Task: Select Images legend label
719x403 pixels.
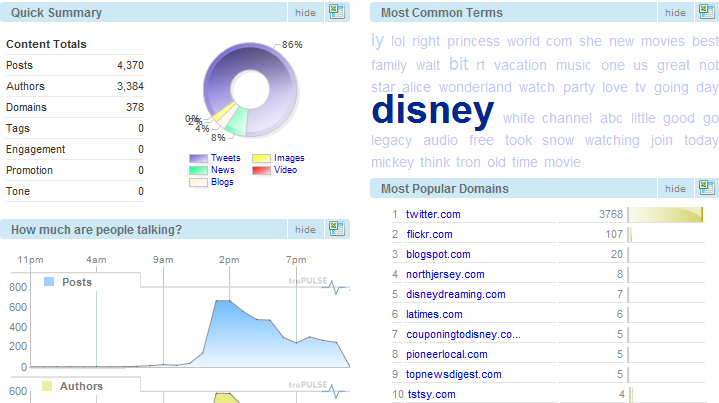Action: tap(289, 158)
